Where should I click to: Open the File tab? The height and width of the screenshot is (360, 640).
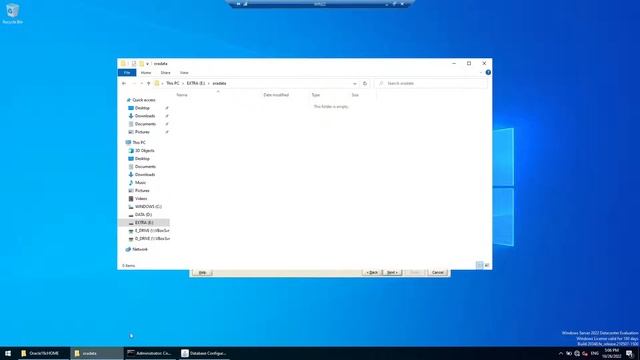(x=127, y=73)
